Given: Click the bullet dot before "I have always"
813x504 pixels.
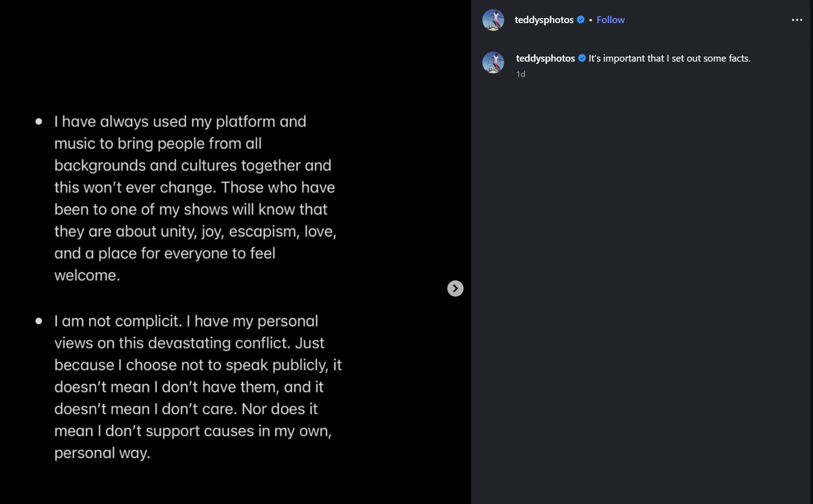Looking at the screenshot, I should [x=39, y=121].
